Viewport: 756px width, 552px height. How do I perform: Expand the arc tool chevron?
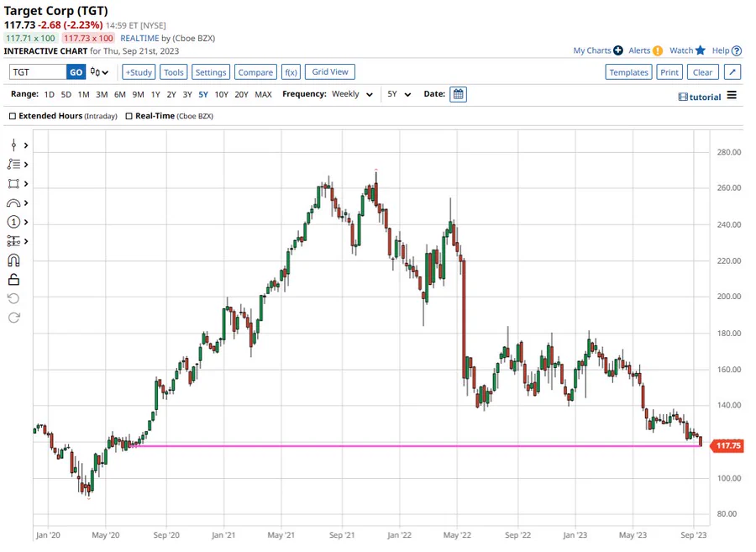[26, 203]
